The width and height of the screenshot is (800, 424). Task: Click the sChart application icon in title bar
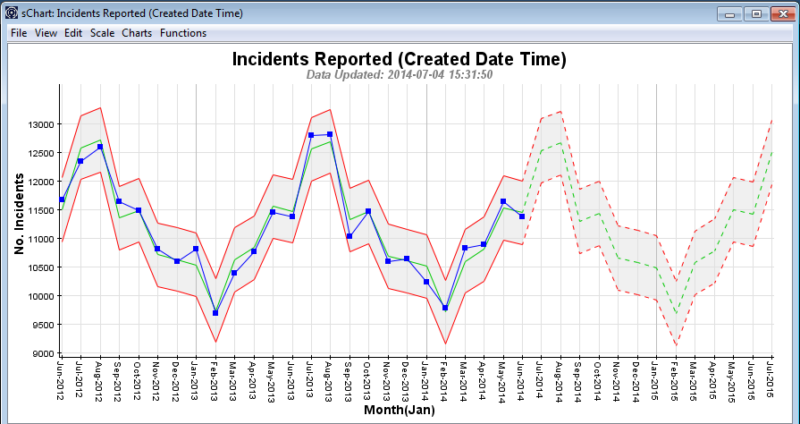click(9, 14)
